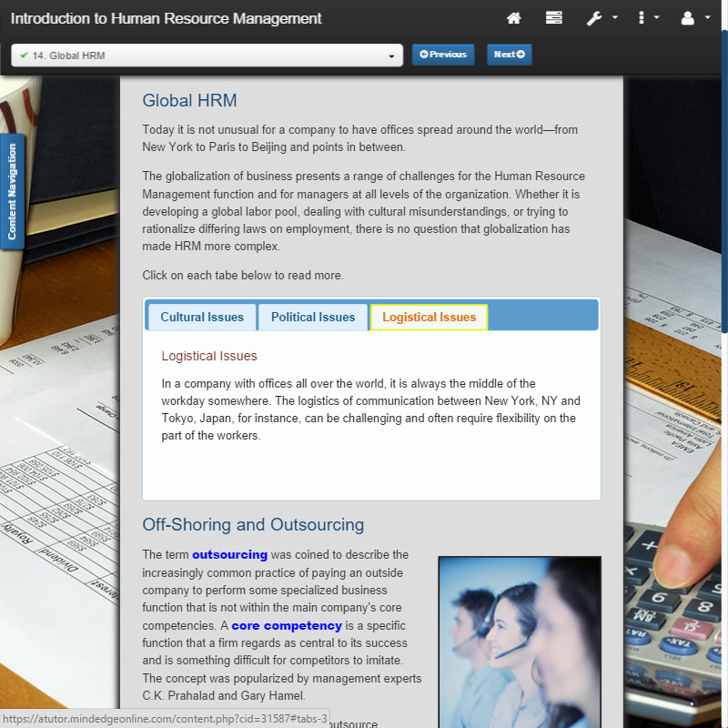Click the course title in header
The height and width of the screenshot is (728, 728).
tap(167, 18)
